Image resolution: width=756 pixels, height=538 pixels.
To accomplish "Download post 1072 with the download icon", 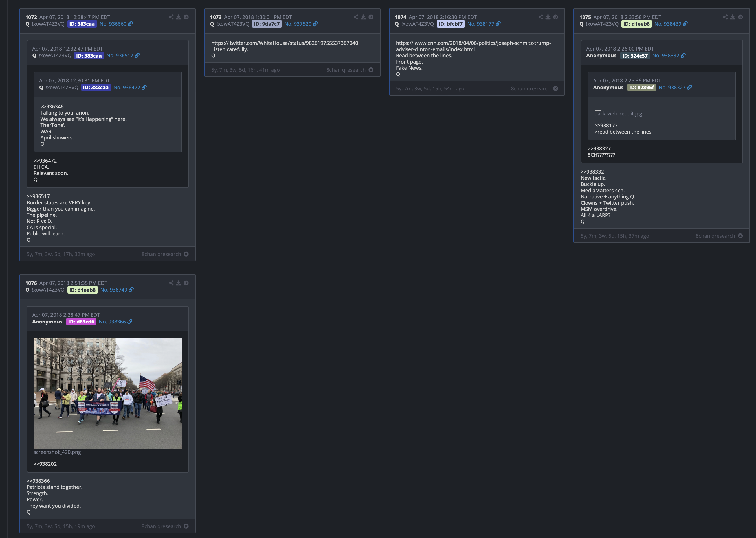I will (178, 17).
